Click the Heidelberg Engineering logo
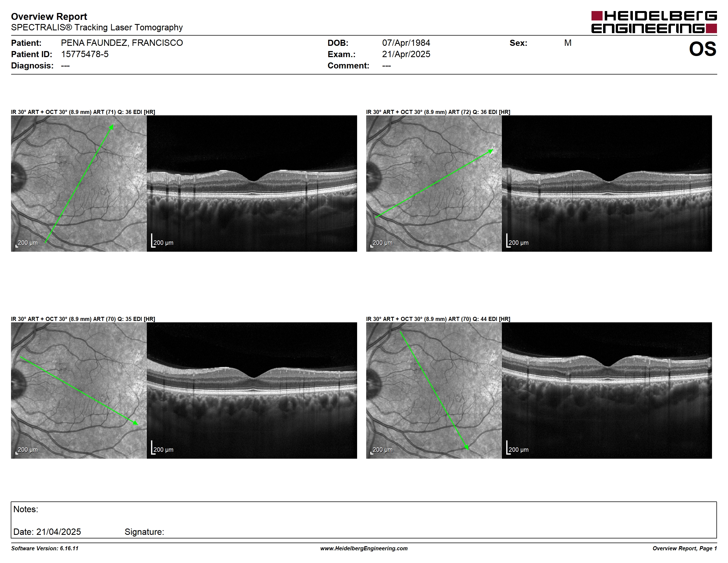The width and height of the screenshot is (728, 563). (654, 22)
